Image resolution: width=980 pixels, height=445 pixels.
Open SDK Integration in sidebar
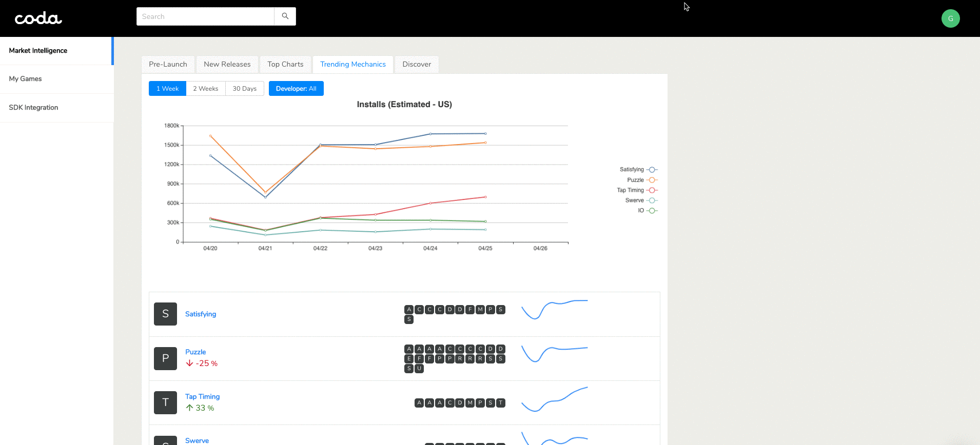click(x=56, y=108)
